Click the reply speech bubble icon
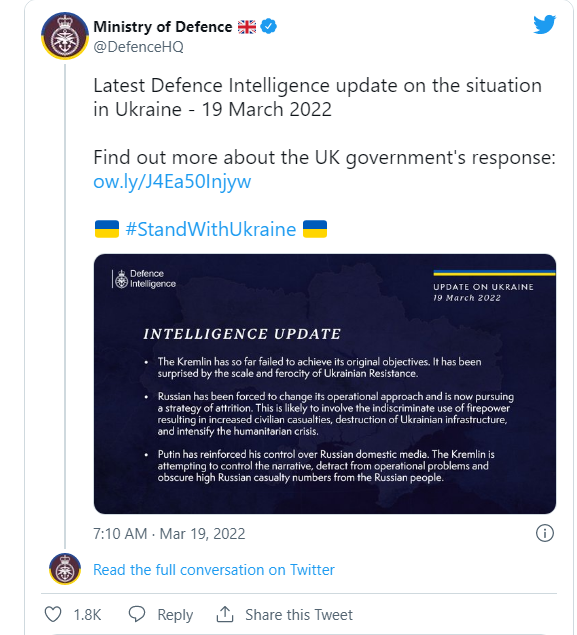This screenshot has width=577, height=635. pos(137,614)
